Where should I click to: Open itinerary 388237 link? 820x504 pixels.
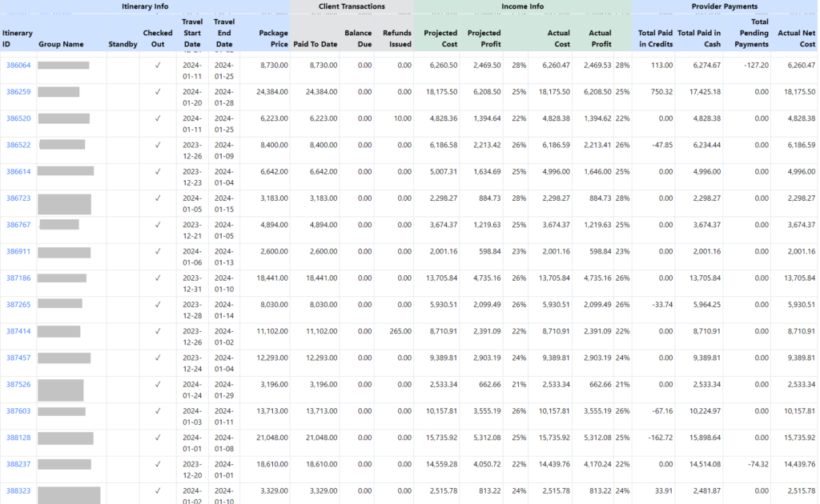[x=18, y=465]
